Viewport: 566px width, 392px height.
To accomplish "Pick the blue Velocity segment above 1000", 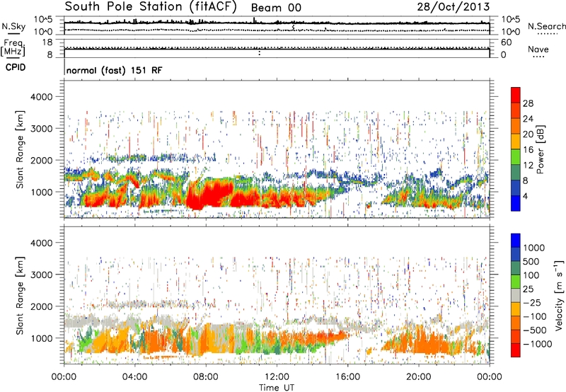I will 516,241.
